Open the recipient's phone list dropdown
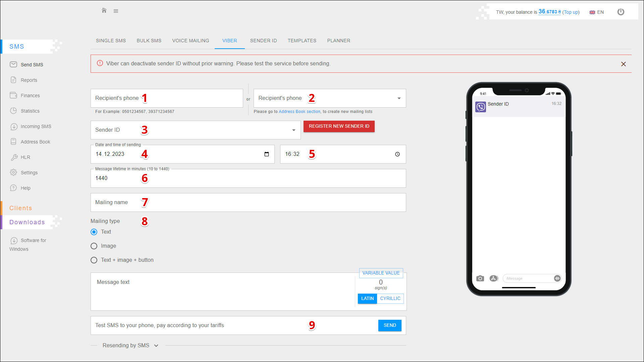 click(399, 98)
